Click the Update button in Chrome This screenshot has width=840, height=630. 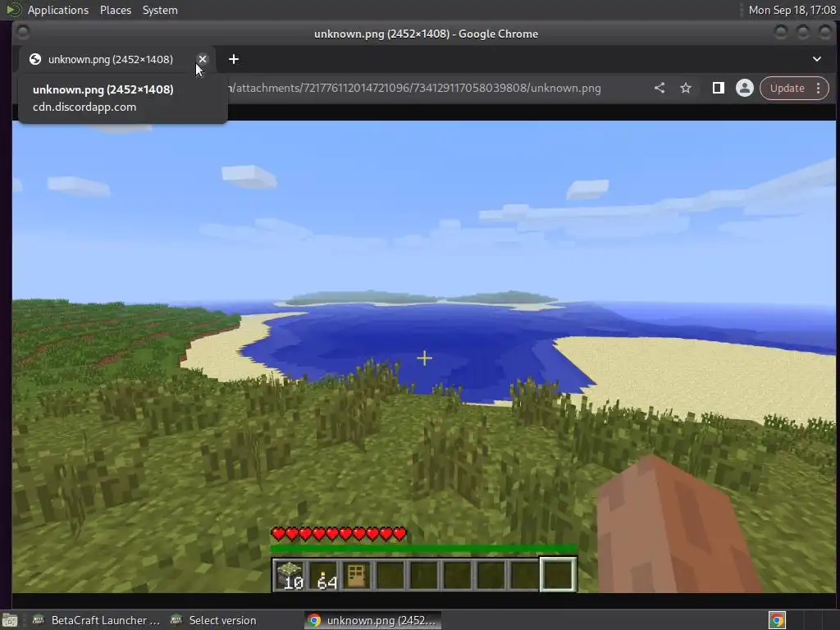click(787, 88)
